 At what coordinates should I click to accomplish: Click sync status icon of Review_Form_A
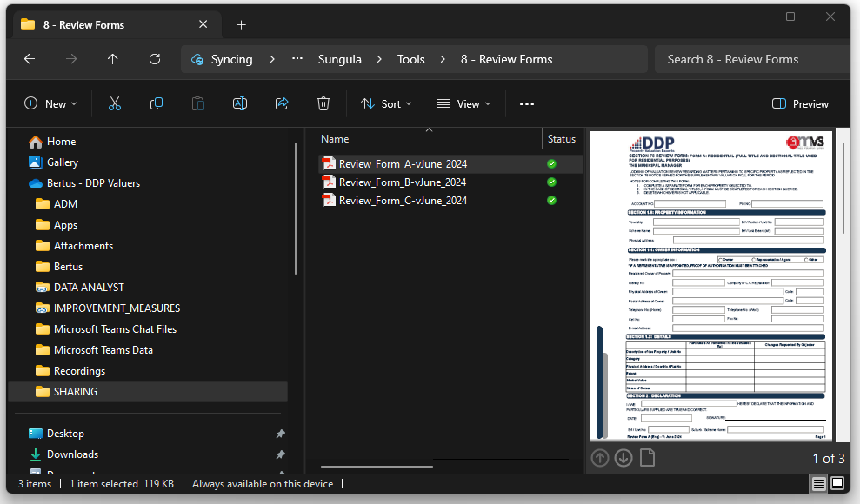click(x=552, y=163)
